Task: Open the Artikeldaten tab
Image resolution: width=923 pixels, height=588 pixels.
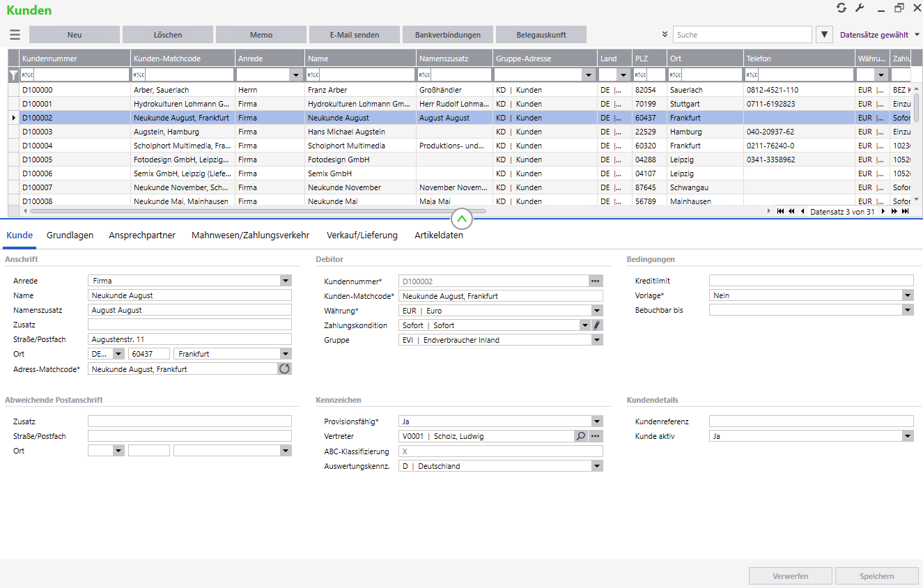Action: tap(439, 235)
